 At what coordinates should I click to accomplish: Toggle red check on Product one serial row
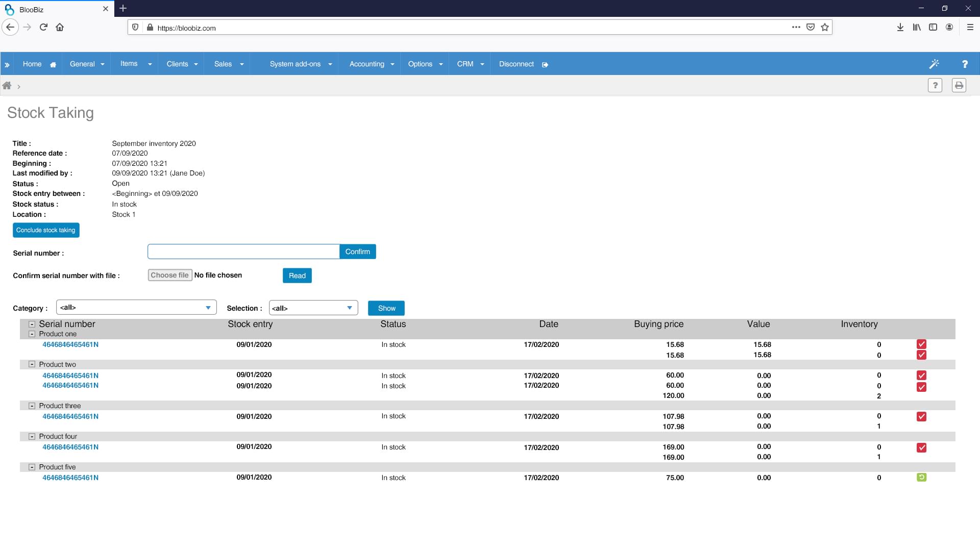click(921, 344)
